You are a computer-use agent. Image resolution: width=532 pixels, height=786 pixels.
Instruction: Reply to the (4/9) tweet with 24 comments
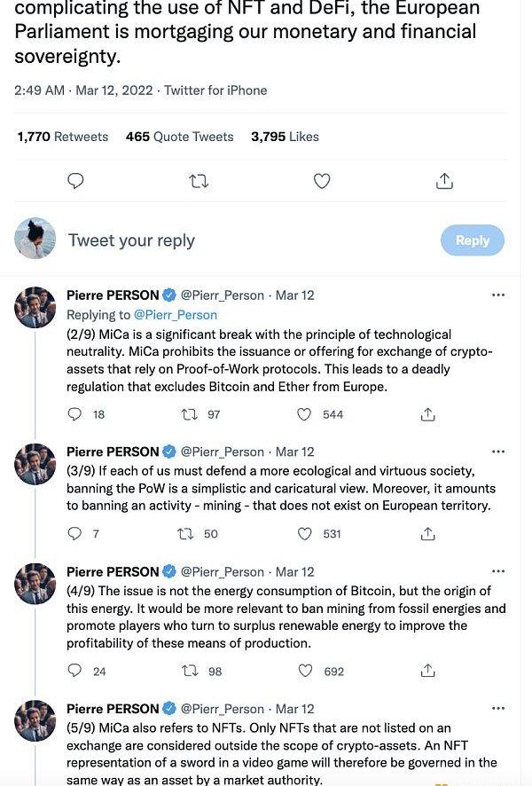pos(75,671)
